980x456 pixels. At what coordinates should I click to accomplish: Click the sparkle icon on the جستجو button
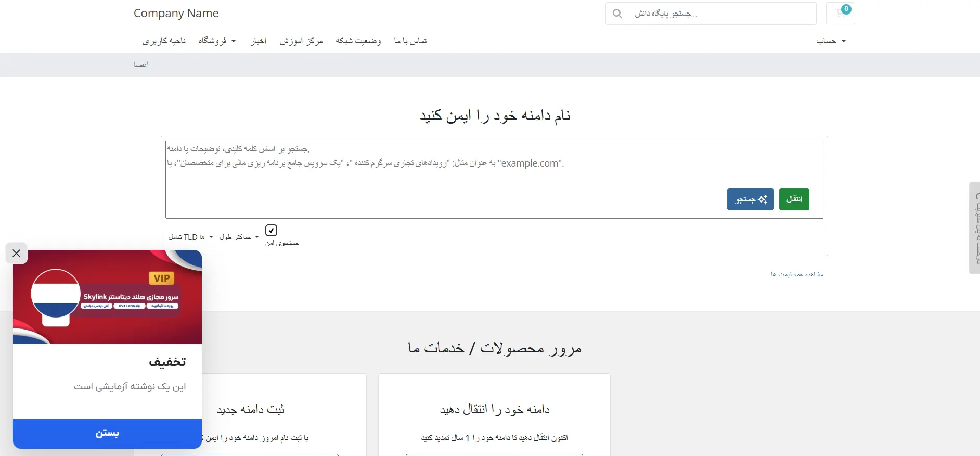coord(763,199)
